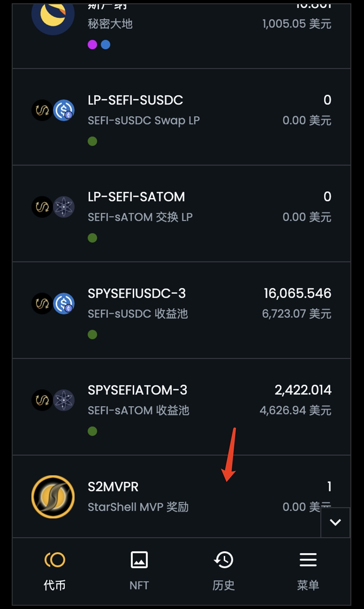
Task: Open the NFT gallery tab
Action: [139, 560]
